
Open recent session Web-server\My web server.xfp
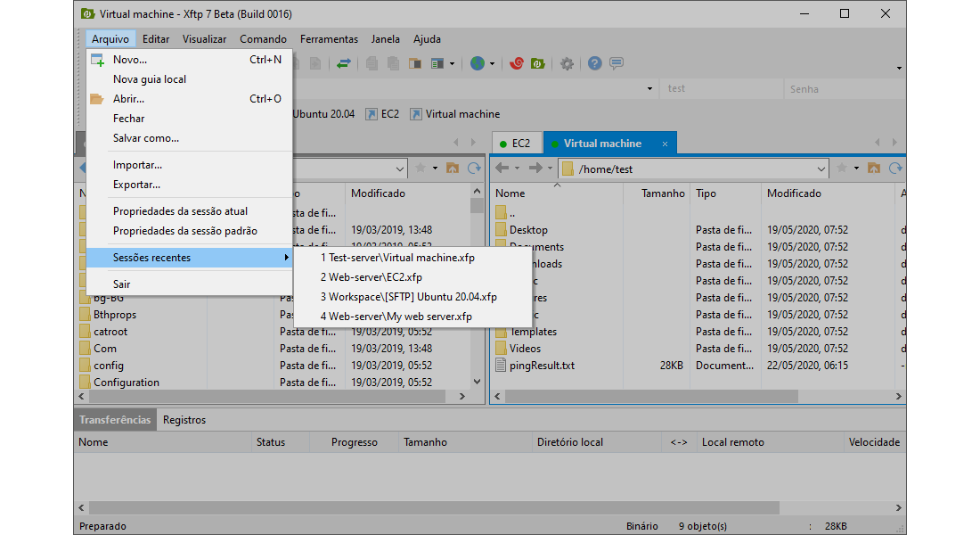coord(412,317)
